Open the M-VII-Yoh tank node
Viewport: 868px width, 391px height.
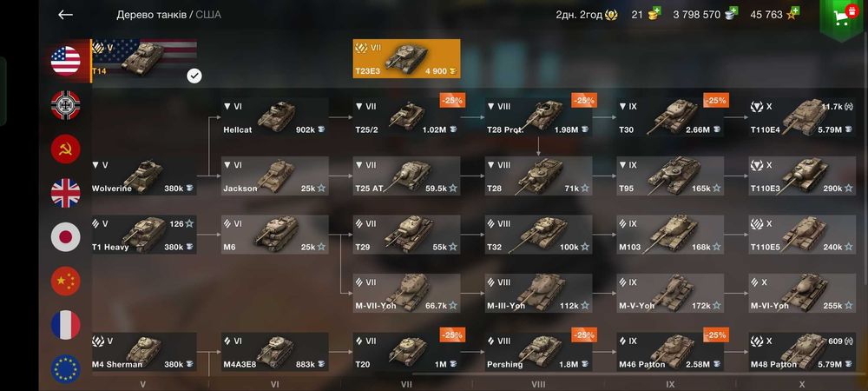(406, 294)
